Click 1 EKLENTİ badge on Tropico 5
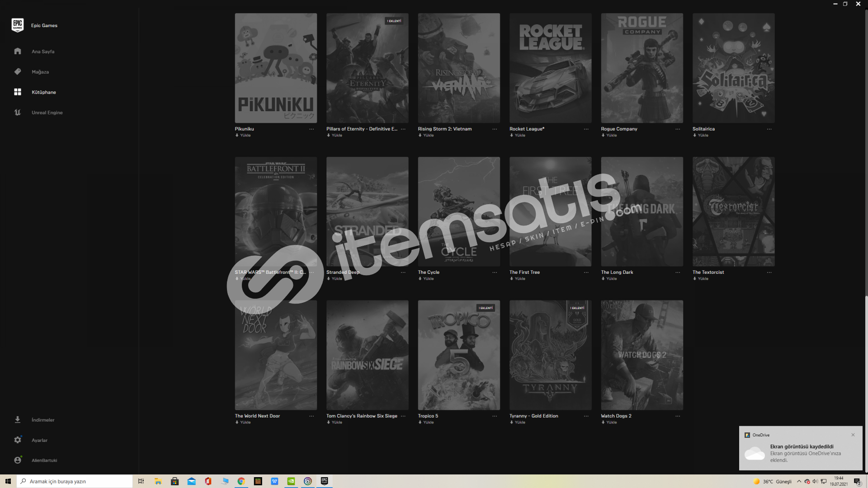This screenshot has height=488, width=868. coord(486,308)
